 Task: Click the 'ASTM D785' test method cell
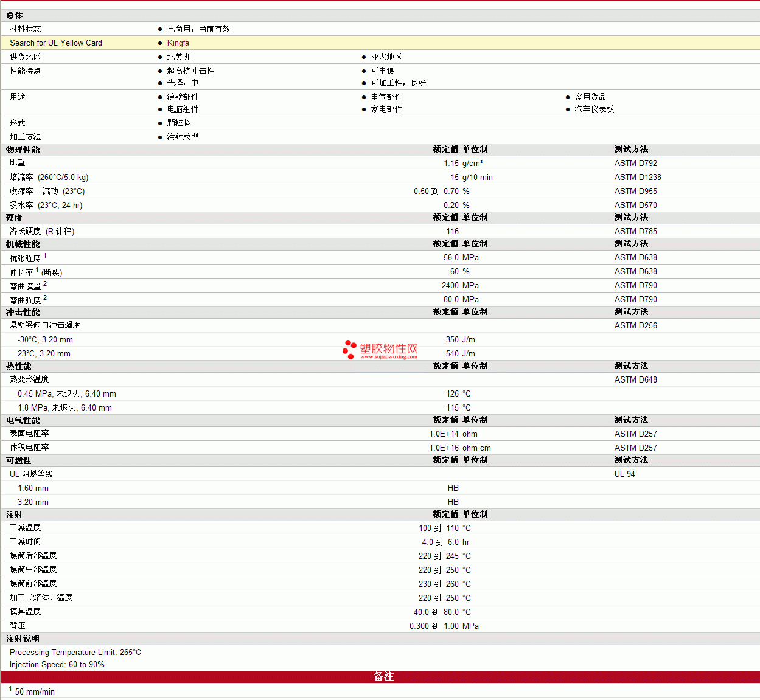tap(635, 231)
